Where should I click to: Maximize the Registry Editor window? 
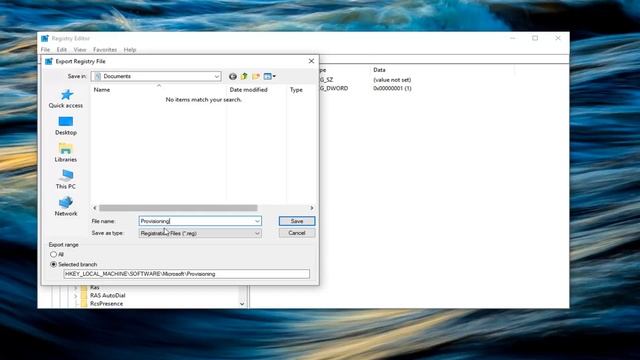[x=535, y=38]
